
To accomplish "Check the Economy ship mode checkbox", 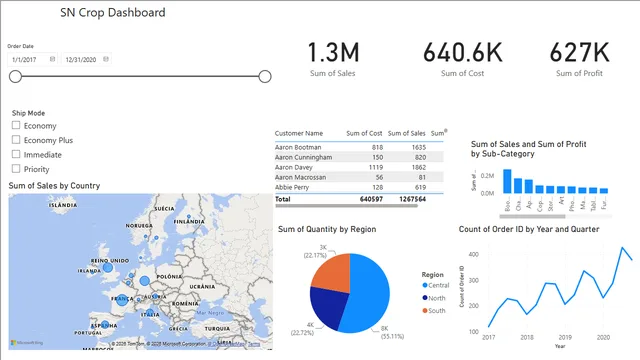I will point(16,125).
